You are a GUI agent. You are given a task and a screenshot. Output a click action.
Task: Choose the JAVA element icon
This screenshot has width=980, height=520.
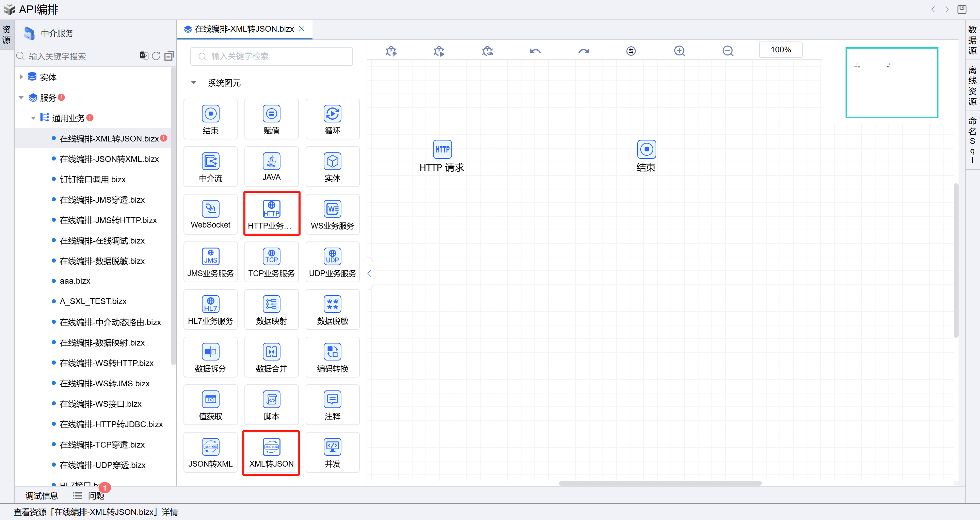pyautogui.click(x=271, y=162)
